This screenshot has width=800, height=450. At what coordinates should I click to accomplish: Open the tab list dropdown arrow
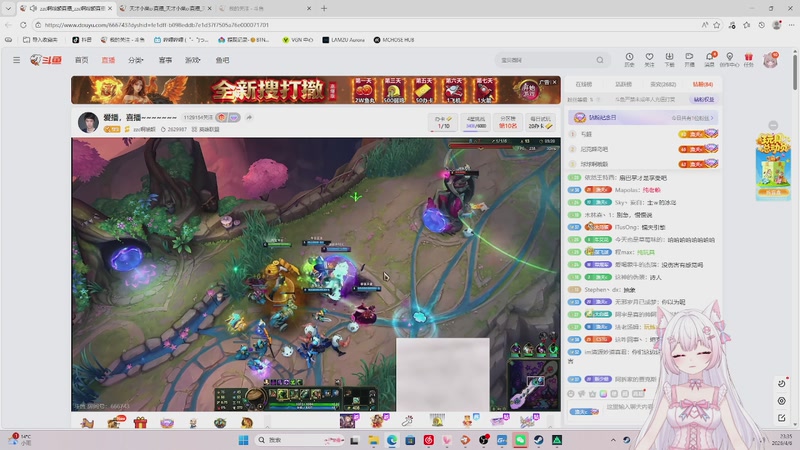8,8
